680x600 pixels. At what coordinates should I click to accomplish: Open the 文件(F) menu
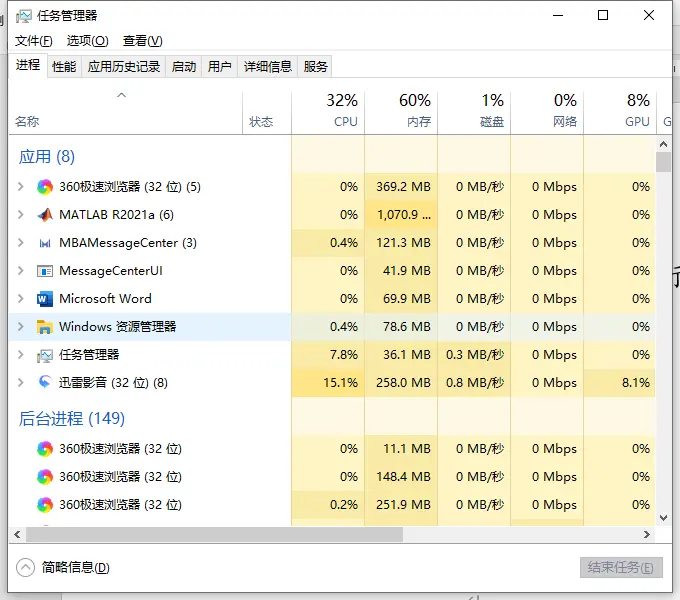[33, 41]
